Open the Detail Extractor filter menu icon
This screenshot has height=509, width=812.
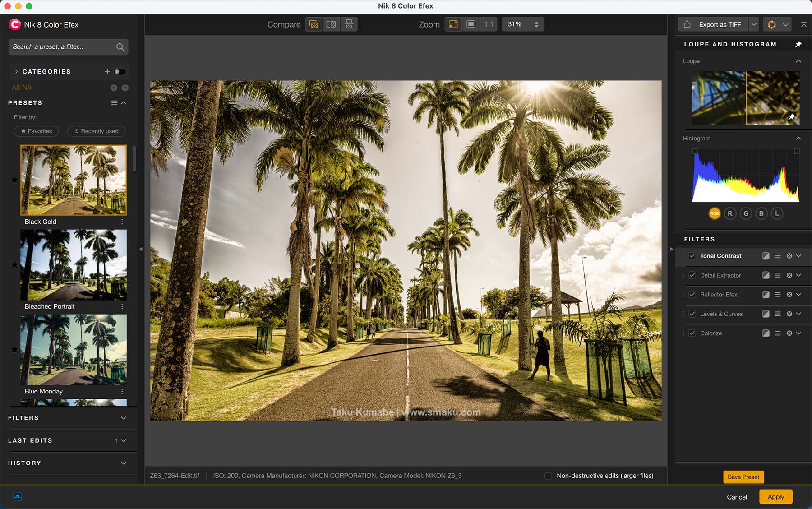click(x=777, y=275)
